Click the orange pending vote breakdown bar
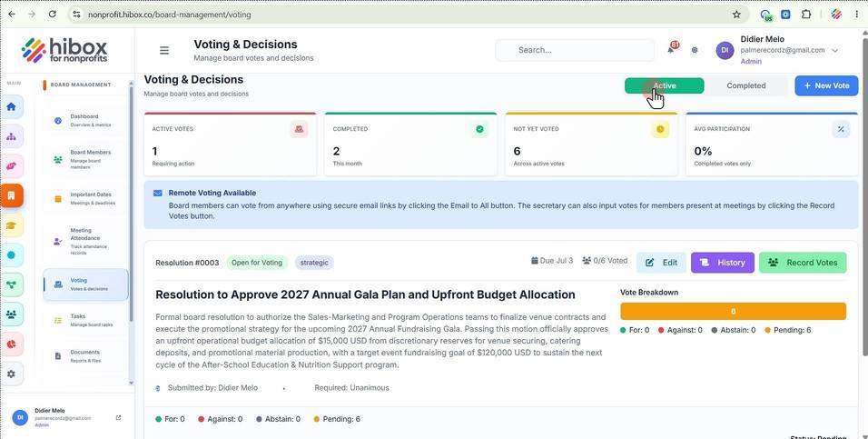 click(733, 312)
